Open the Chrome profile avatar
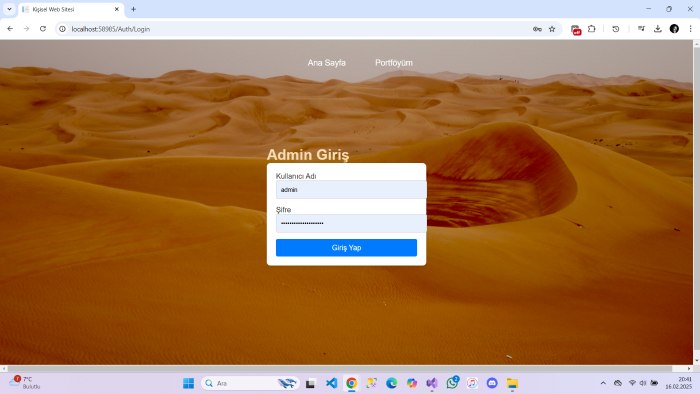 pyautogui.click(x=674, y=29)
